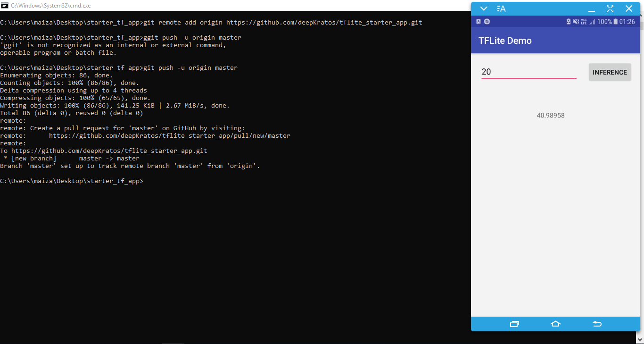Screen dimensions: 644x344
Task: Tap the muted sound icon in phone status bar
Action: point(576,22)
